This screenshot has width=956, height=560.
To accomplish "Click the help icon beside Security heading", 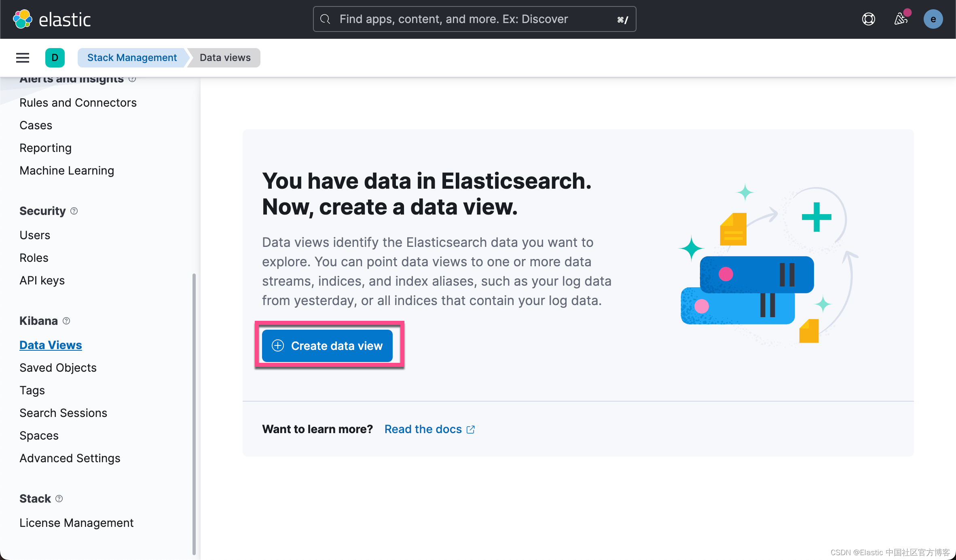I will 74,211.
